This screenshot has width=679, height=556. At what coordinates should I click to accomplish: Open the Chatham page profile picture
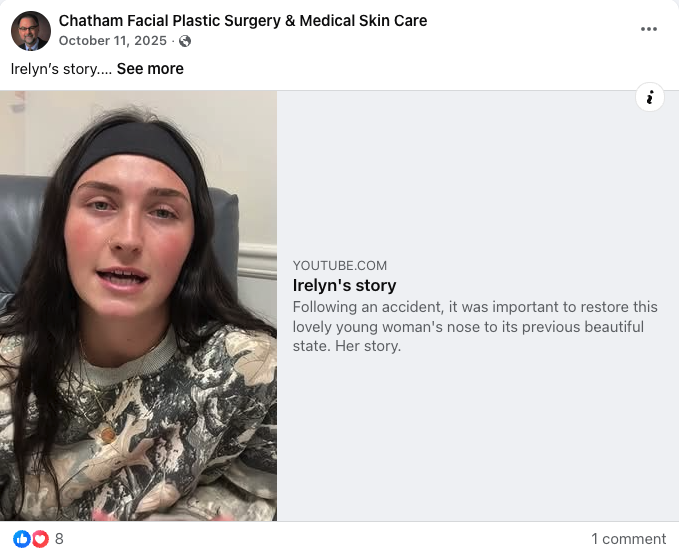[31, 31]
